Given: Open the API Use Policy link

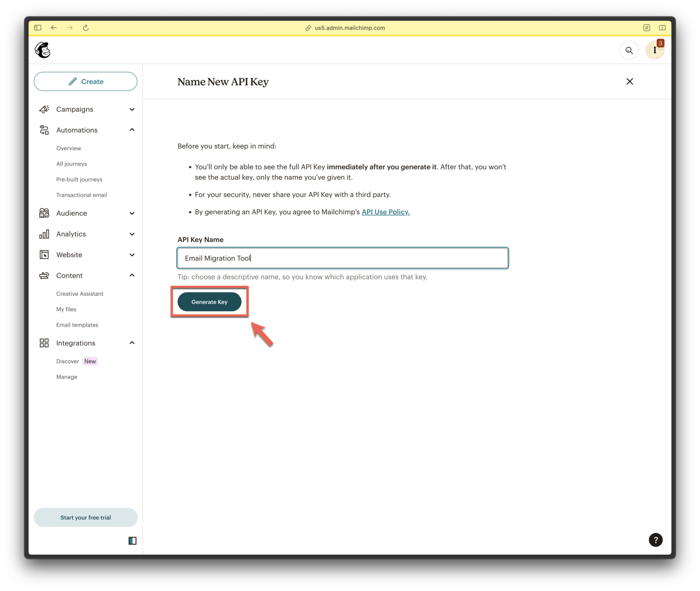Looking at the screenshot, I should [x=386, y=212].
